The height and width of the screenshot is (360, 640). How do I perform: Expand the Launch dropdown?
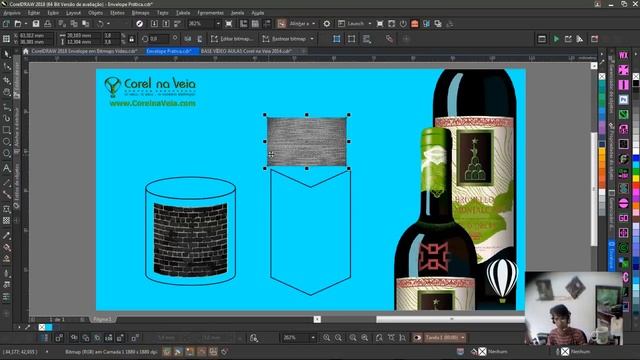[370, 24]
